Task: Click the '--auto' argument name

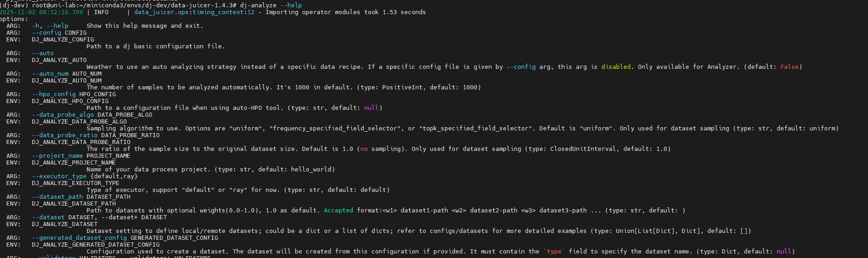Action: point(43,53)
